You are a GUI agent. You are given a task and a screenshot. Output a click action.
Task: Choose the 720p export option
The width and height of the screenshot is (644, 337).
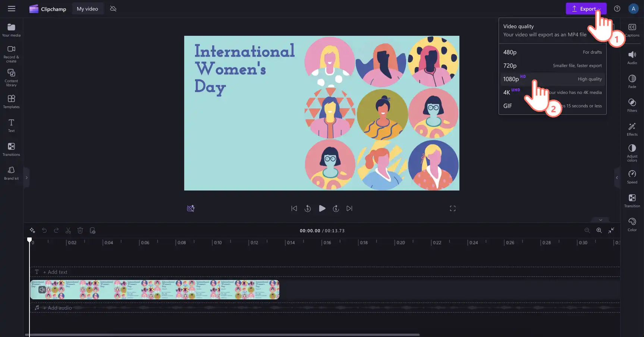click(553, 66)
